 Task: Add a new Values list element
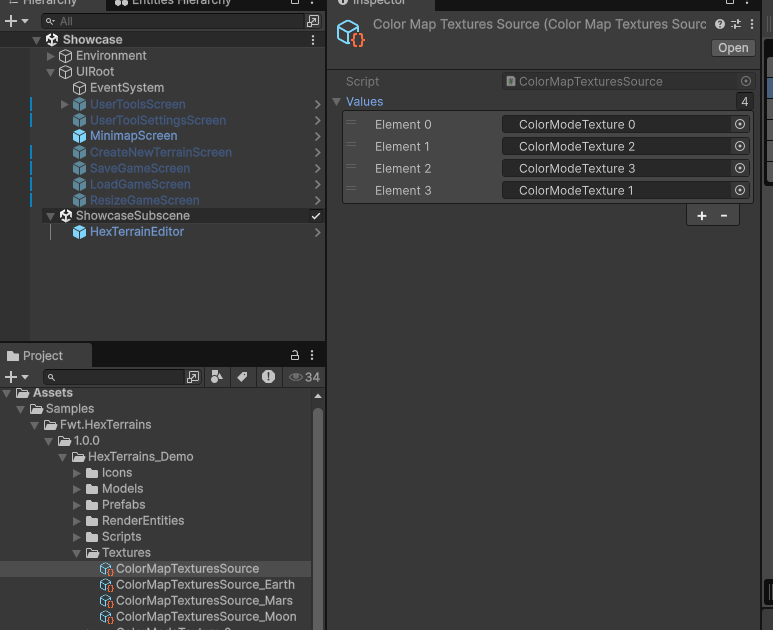pyautogui.click(x=702, y=216)
